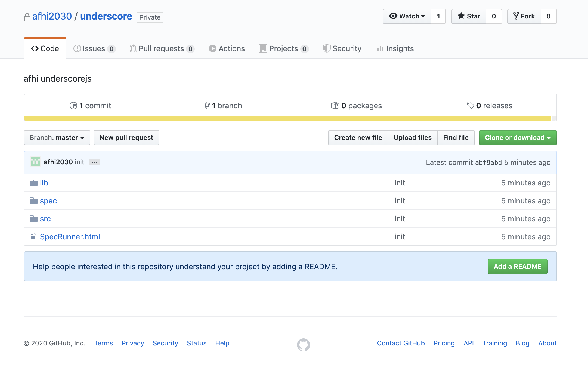View the 1 branch link
The image size is (588, 371).
[223, 106]
